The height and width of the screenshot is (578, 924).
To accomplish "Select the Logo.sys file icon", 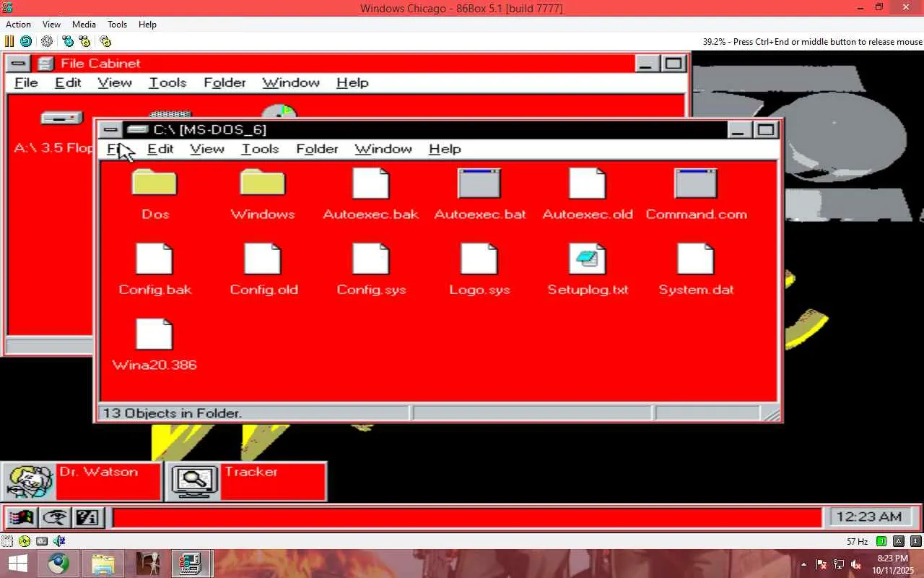I will [x=479, y=259].
